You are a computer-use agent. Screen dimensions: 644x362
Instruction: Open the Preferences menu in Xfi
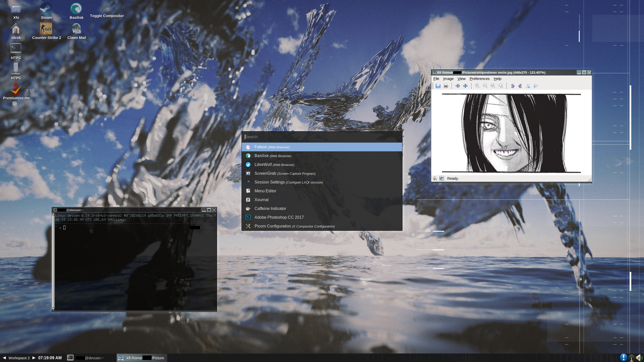[479, 79]
